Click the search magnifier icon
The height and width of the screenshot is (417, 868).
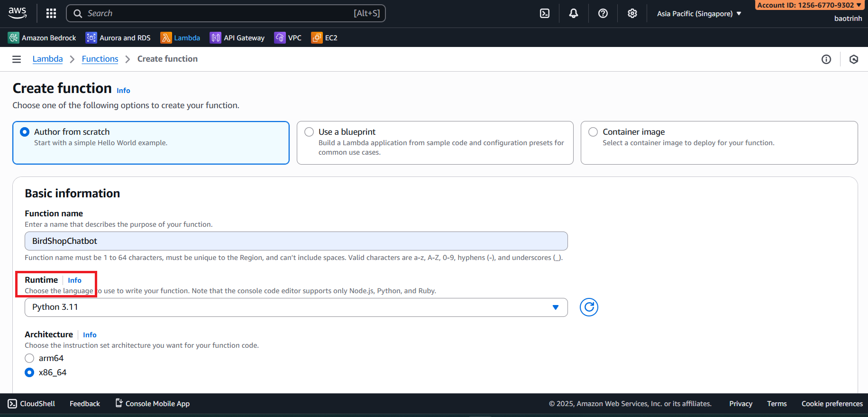click(x=78, y=13)
